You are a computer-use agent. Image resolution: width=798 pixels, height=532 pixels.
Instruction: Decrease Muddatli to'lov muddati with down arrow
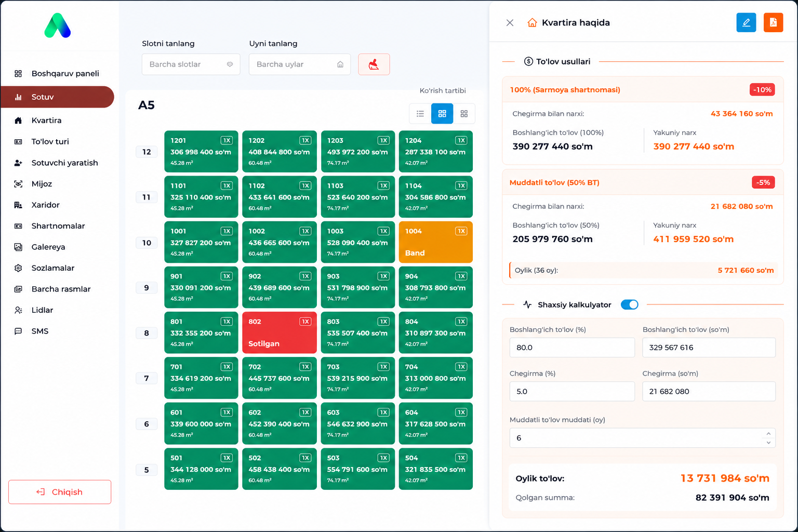tap(768, 442)
